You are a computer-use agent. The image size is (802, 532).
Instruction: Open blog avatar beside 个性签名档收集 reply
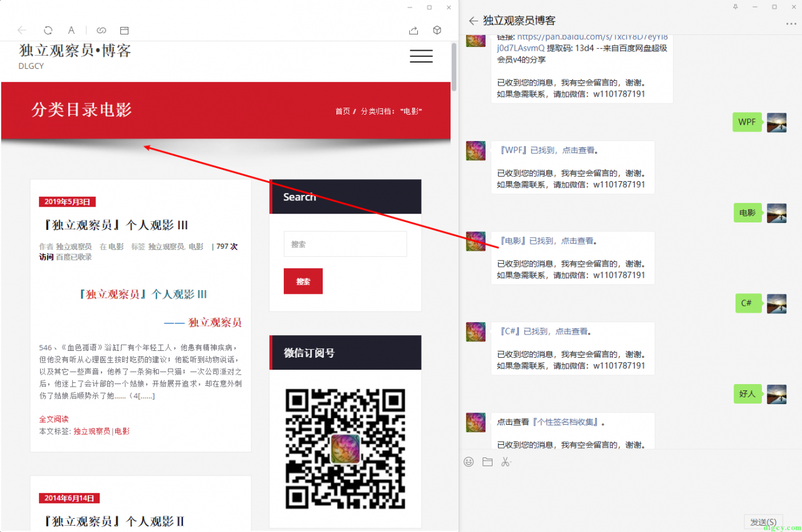tap(476, 422)
